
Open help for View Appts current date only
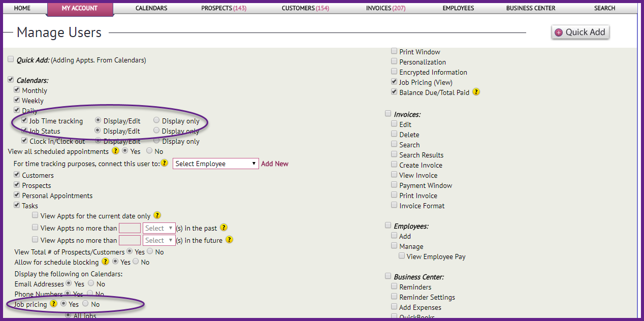click(x=157, y=215)
